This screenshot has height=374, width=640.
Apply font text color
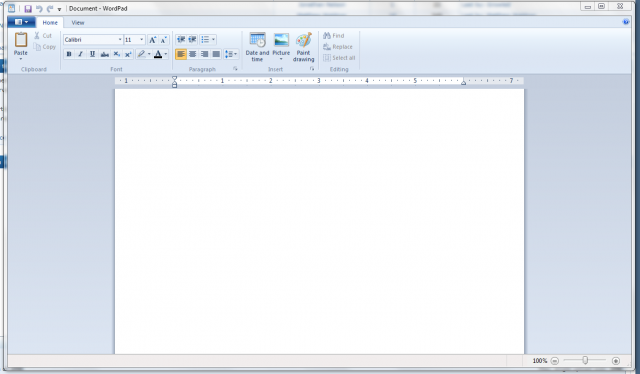pos(158,54)
